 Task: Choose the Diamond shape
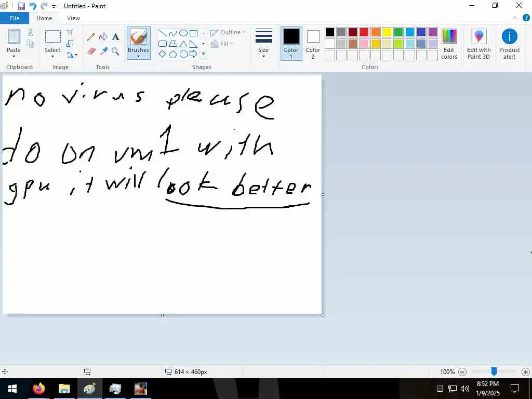(x=163, y=54)
